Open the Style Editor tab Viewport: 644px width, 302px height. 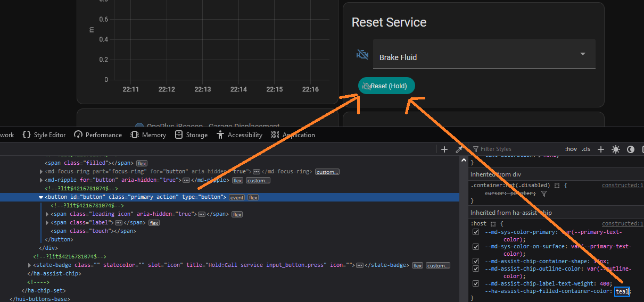point(44,135)
